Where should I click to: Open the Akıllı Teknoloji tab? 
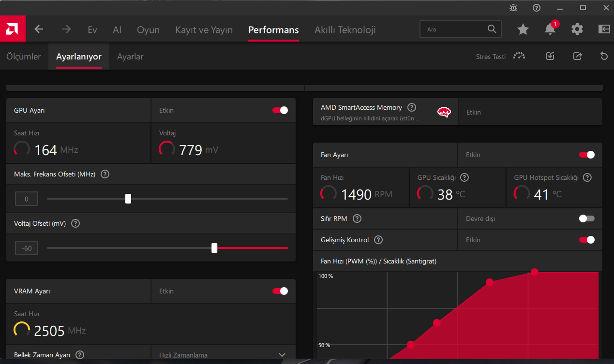pos(345,30)
